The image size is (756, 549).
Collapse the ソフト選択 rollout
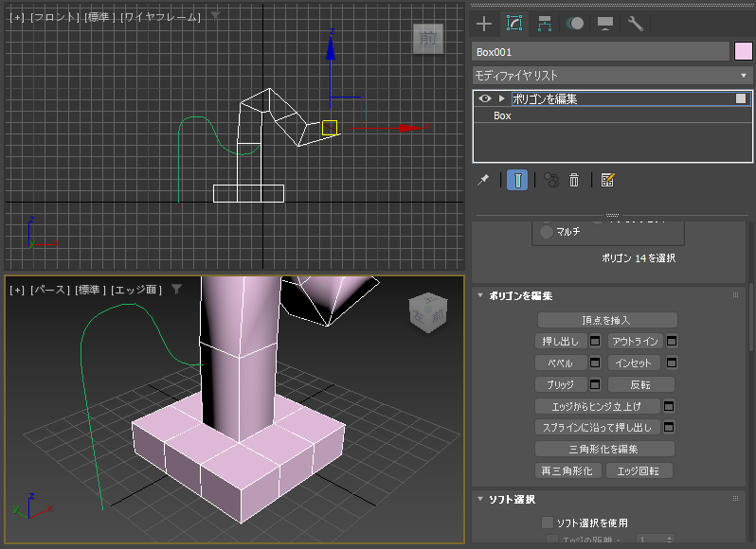pyautogui.click(x=480, y=499)
